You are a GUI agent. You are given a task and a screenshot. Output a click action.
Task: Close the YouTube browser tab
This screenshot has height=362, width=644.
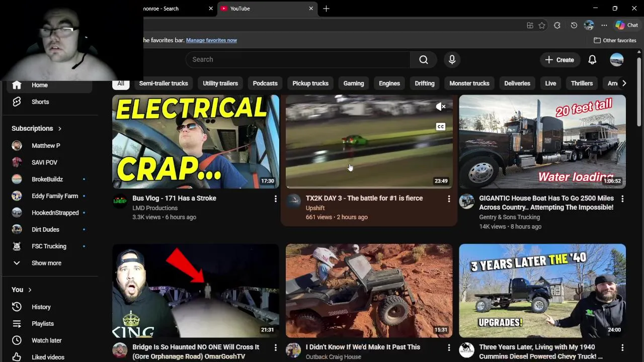pos(311,9)
